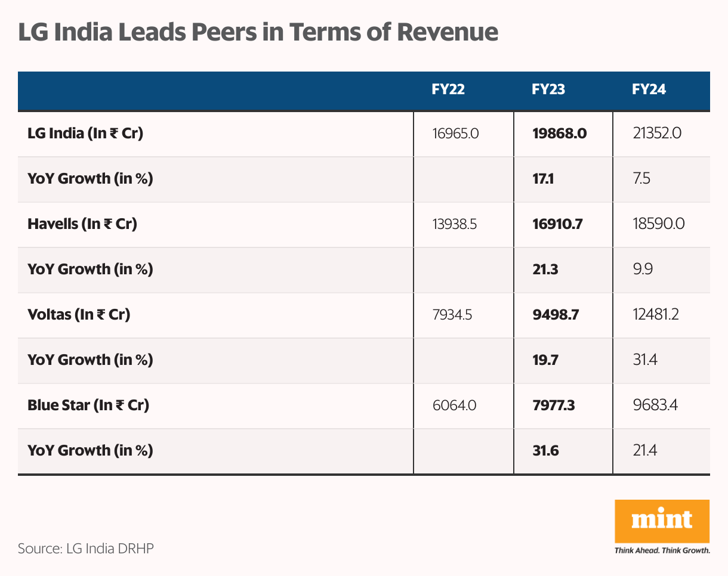Select the Blue Star row label

[88, 405]
